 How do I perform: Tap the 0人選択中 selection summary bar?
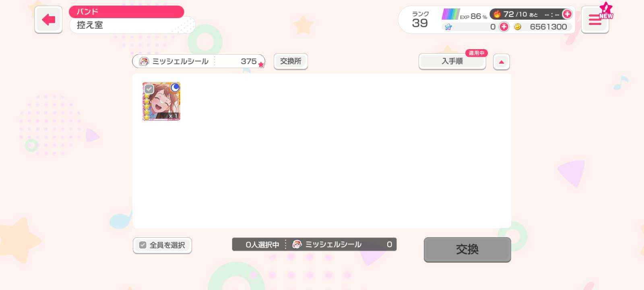pyautogui.click(x=314, y=244)
